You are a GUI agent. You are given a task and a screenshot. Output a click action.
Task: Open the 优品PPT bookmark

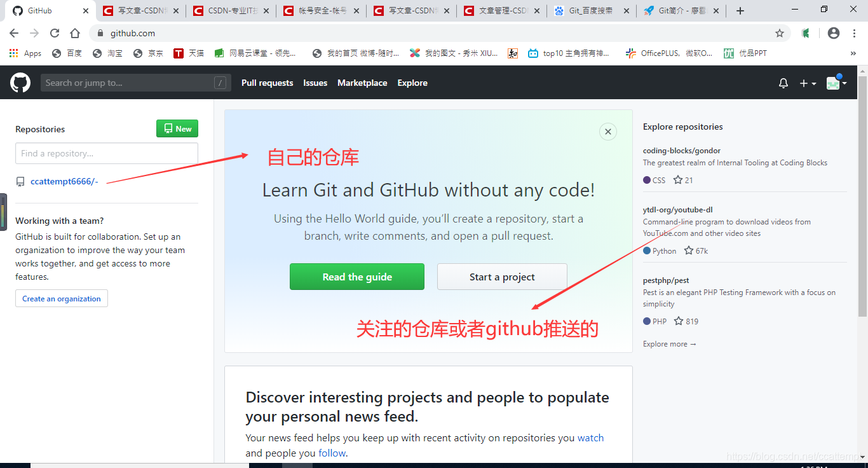(745, 53)
